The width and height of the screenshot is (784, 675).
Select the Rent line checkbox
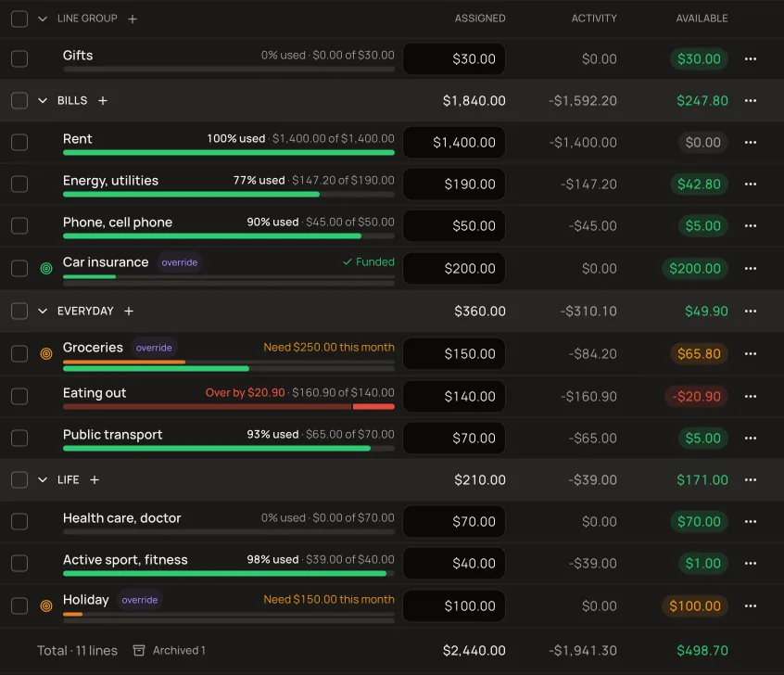(19, 142)
